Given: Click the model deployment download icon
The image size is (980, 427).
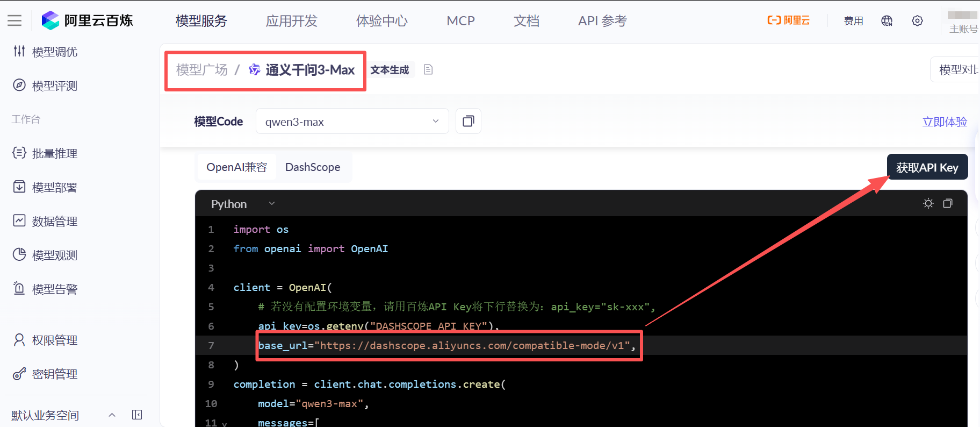Looking at the screenshot, I should 19,187.
